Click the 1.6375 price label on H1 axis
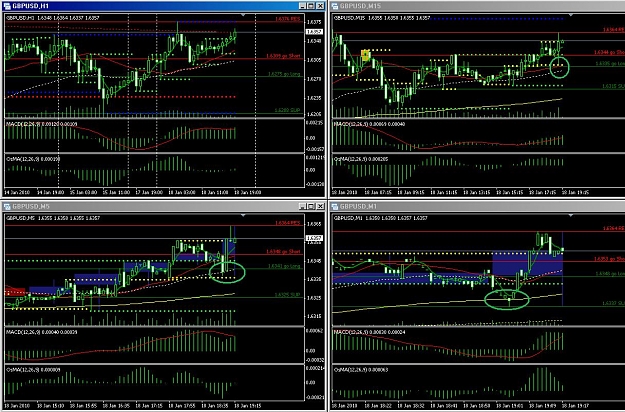The width and height of the screenshot is (625, 412). 314,22
